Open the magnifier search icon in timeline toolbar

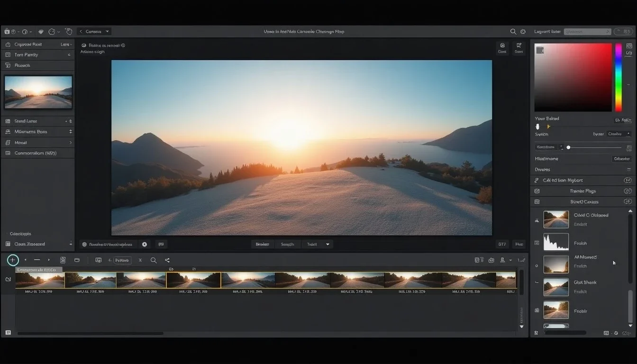click(x=154, y=260)
